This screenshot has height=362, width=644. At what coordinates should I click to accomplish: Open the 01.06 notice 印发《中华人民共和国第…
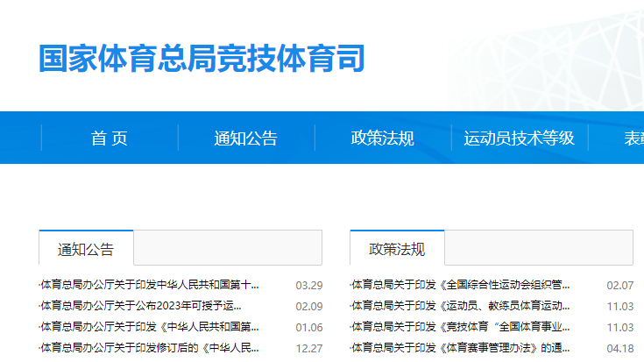[150, 327]
